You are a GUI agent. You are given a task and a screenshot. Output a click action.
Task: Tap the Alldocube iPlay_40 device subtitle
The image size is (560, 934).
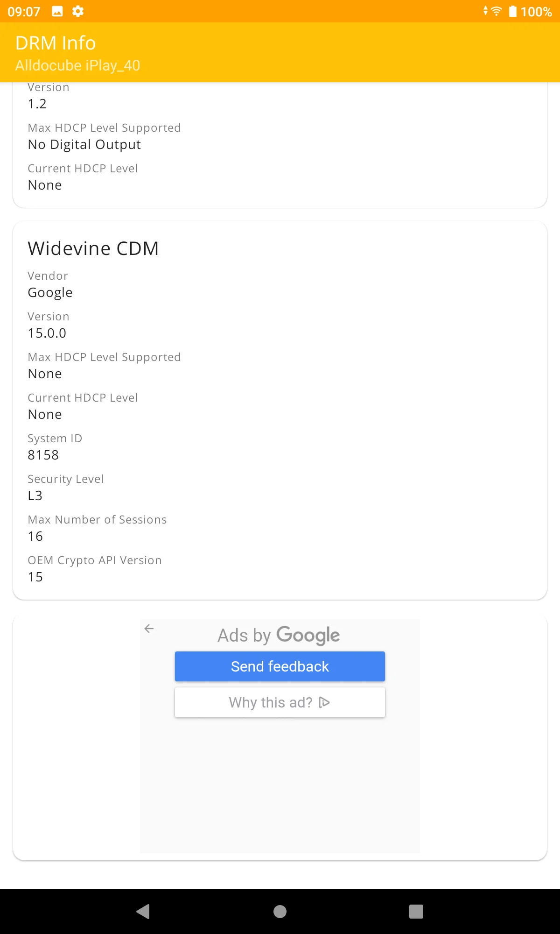77,65
